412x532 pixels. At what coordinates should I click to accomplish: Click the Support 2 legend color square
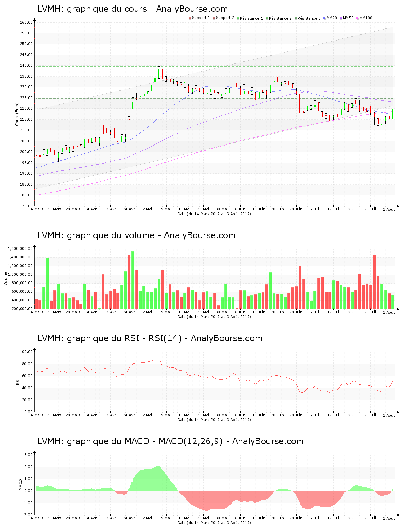pos(214,18)
